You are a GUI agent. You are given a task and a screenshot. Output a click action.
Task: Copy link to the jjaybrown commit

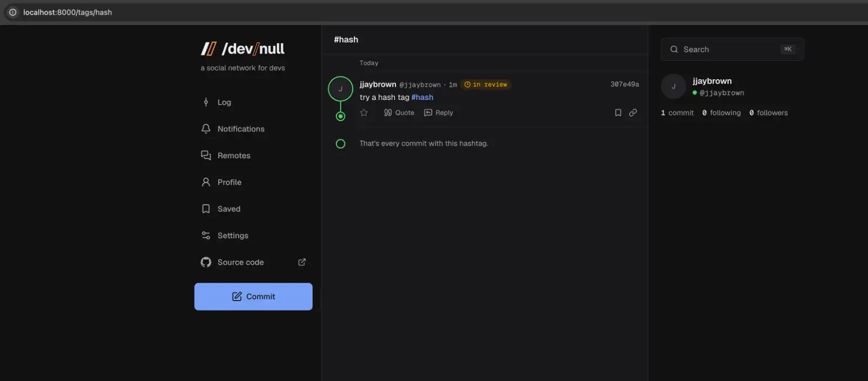click(x=633, y=113)
